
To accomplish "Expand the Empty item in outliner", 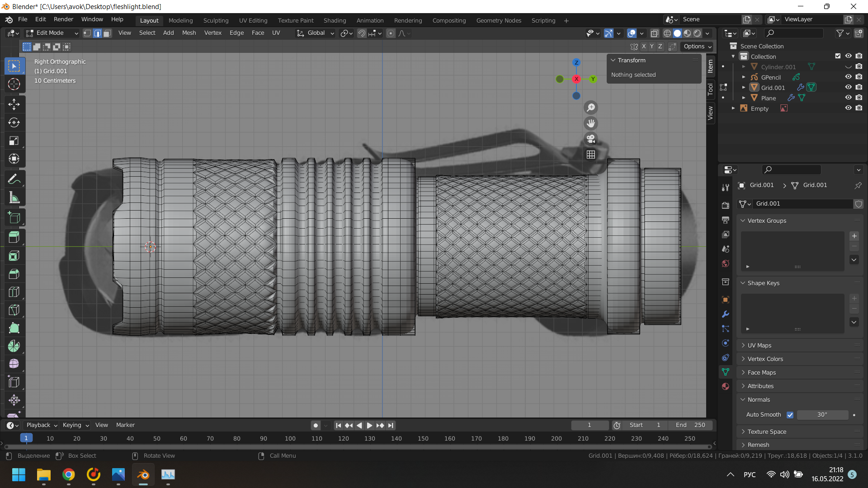I will tap(733, 108).
